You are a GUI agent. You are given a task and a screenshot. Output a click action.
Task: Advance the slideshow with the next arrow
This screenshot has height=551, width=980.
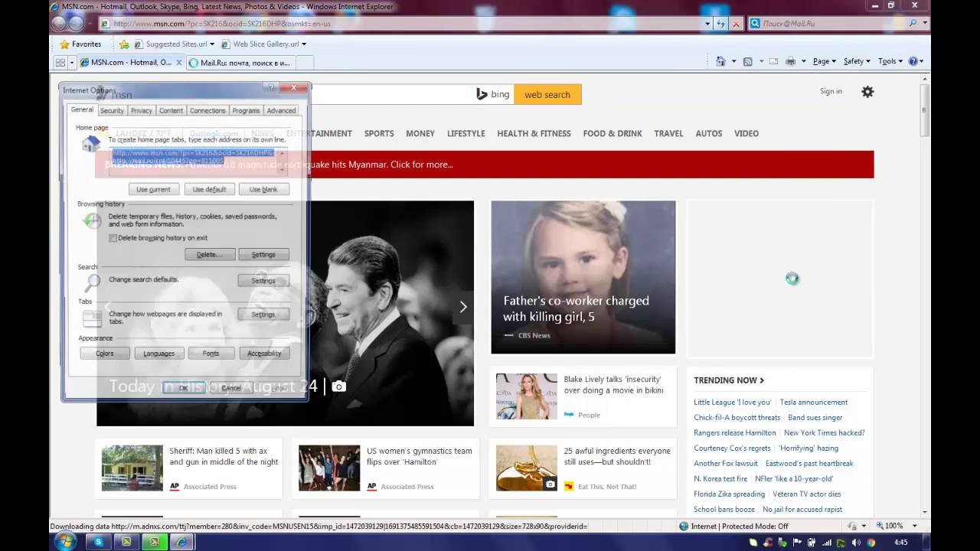[462, 307]
